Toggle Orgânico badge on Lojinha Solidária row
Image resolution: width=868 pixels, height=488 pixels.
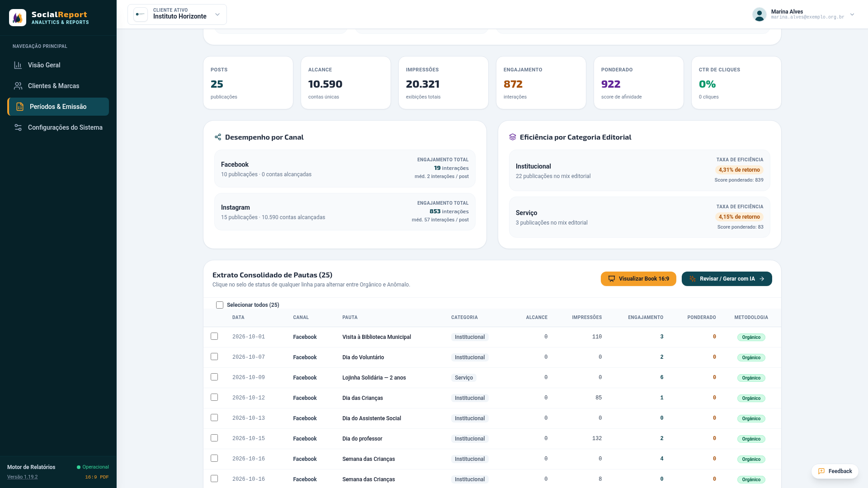point(751,378)
